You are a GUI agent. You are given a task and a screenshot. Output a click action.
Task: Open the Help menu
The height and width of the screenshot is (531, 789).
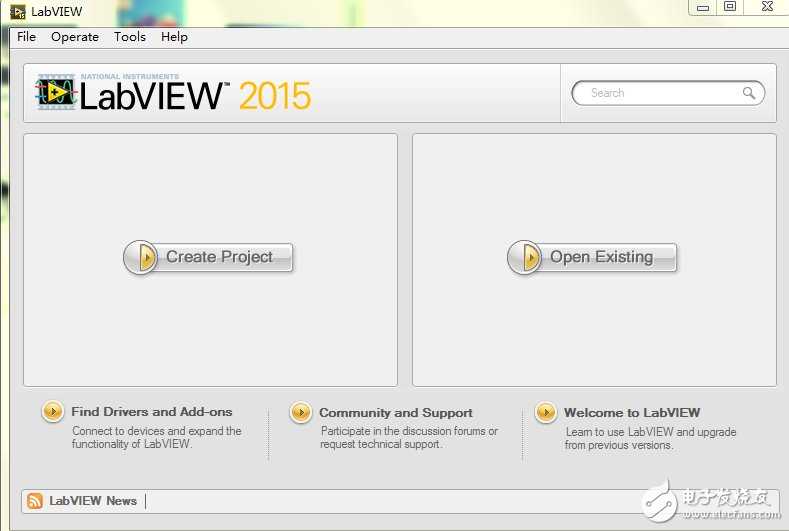pos(174,37)
